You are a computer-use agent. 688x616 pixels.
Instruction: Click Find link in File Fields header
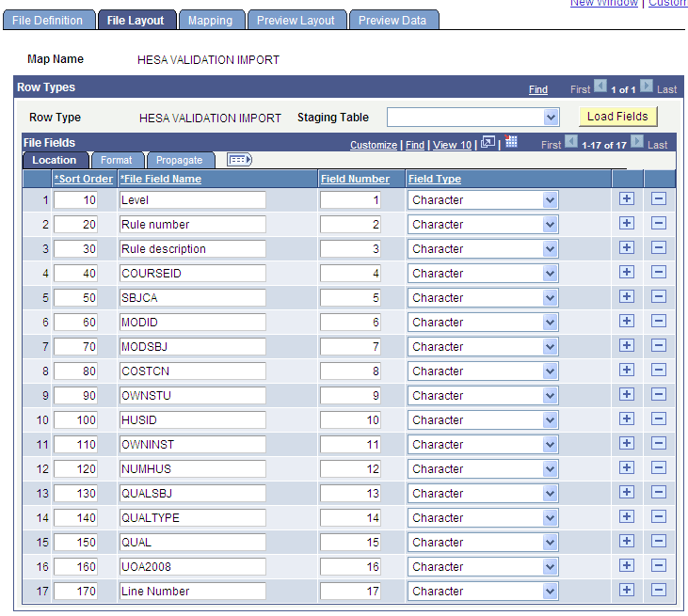[415, 145]
